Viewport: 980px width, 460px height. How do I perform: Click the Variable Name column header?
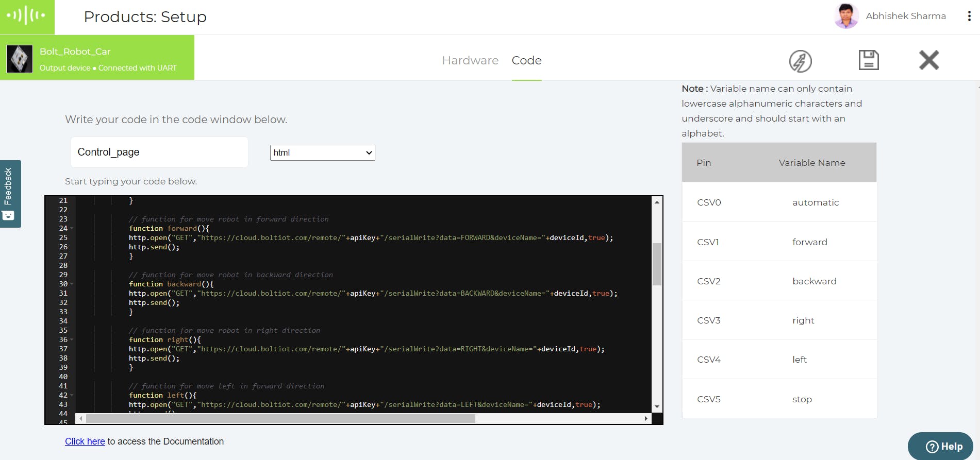point(812,163)
